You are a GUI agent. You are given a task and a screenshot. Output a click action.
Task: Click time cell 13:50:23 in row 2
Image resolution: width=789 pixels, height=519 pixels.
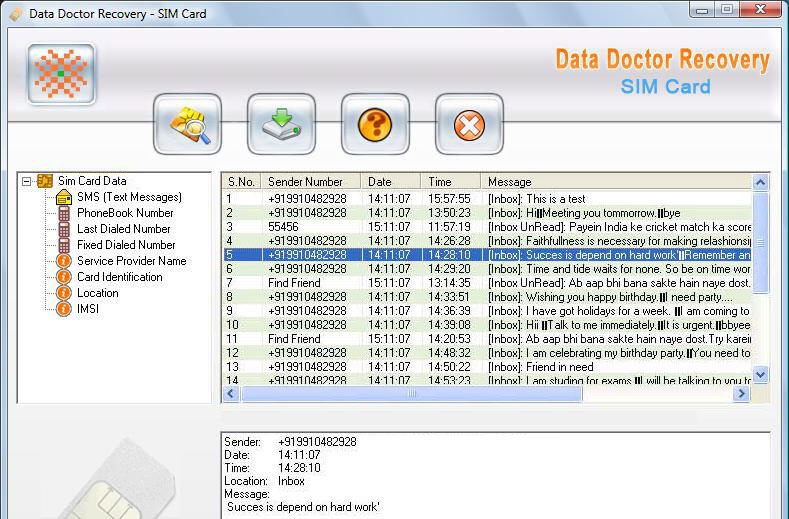coord(449,213)
